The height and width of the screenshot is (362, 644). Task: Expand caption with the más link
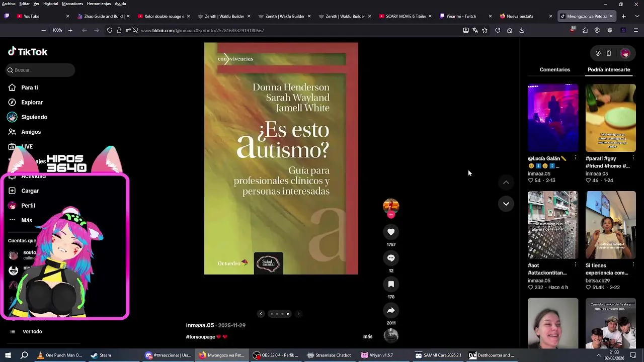[368, 336]
